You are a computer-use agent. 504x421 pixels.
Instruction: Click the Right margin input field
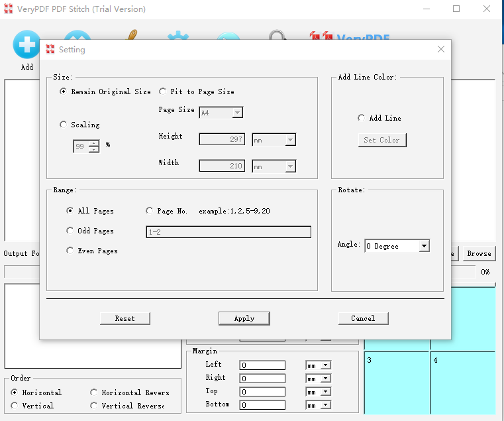262,378
